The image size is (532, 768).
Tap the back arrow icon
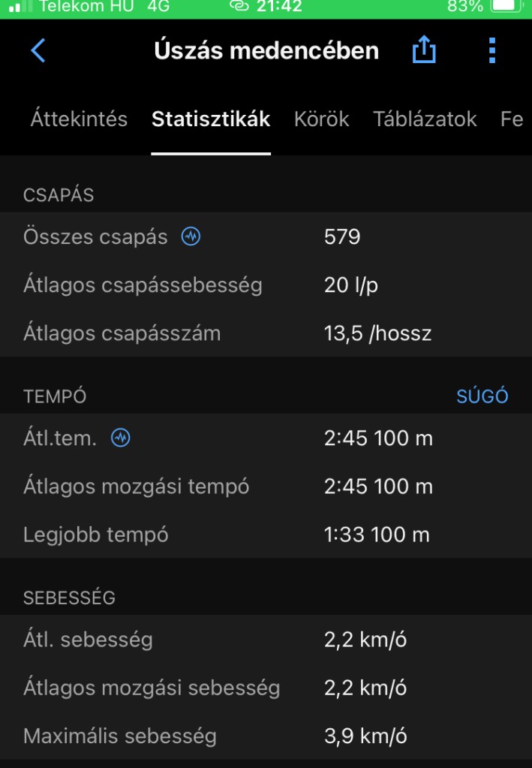(x=38, y=51)
